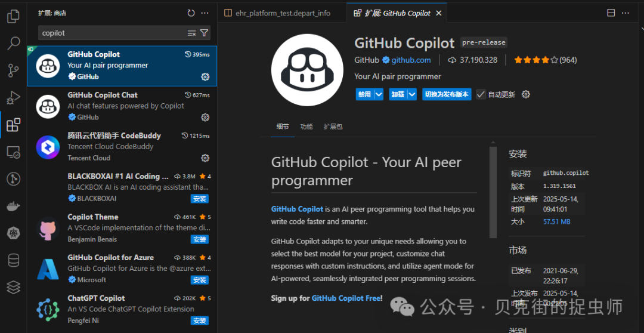The height and width of the screenshot is (333, 644).
Task: Install the BLACKBOXAI extension
Action: point(200,199)
